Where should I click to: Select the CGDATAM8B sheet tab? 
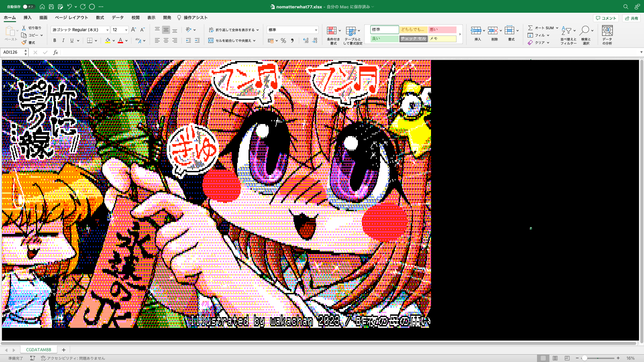coord(39,350)
